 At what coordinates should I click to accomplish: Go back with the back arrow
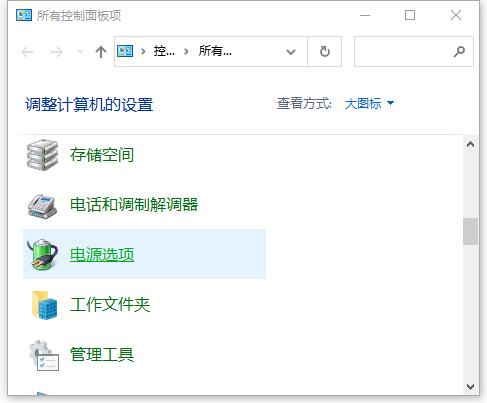coord(27,52)
